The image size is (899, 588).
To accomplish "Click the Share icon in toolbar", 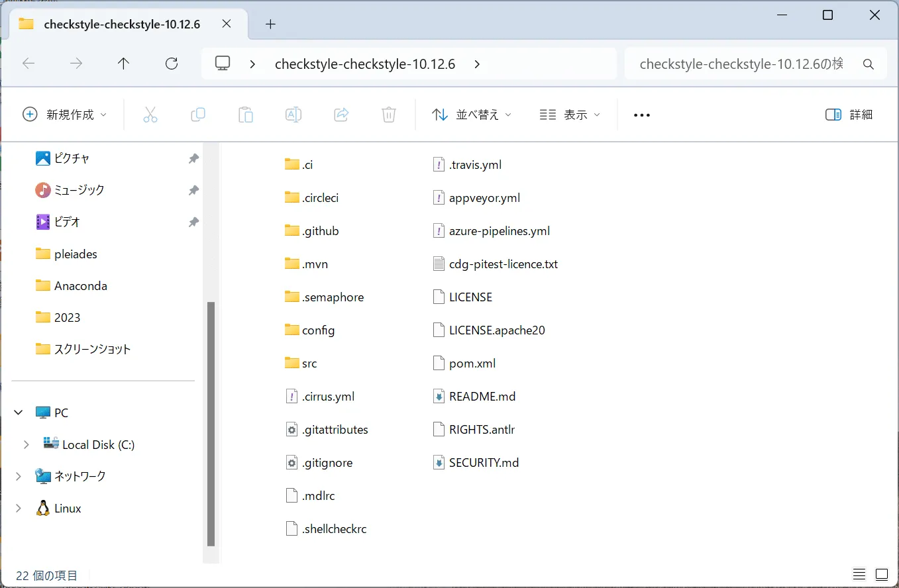I will (x=341, y=115).
